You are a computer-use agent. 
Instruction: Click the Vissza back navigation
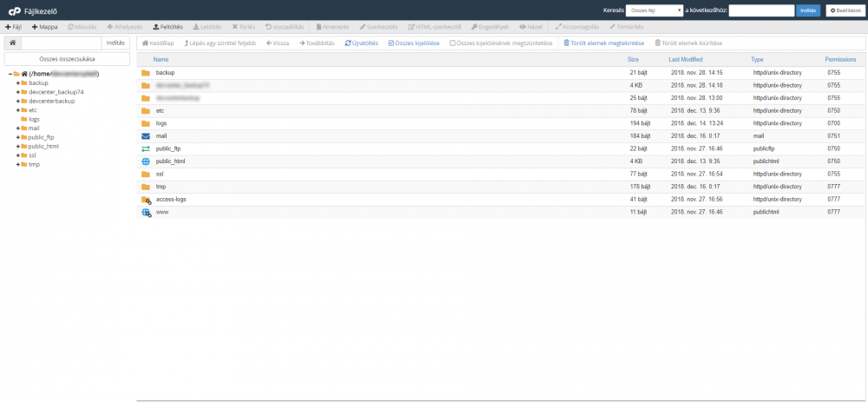278,43
